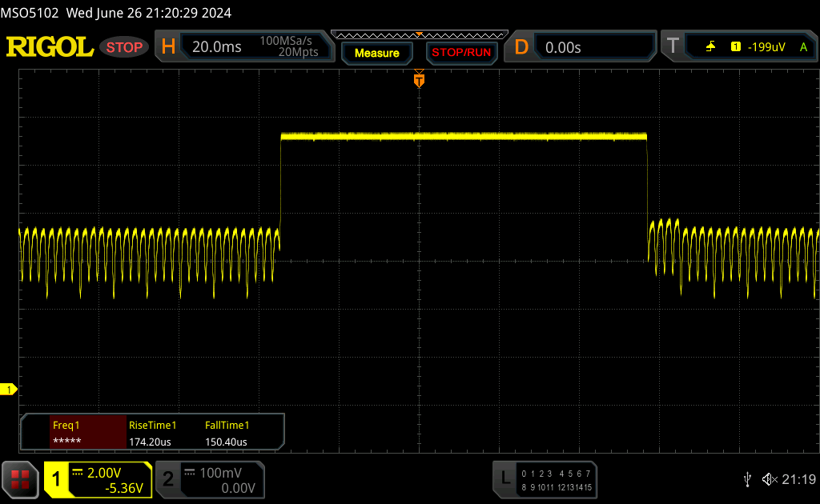Click the channel 1 -5.36V offset value

pos(124,488)
